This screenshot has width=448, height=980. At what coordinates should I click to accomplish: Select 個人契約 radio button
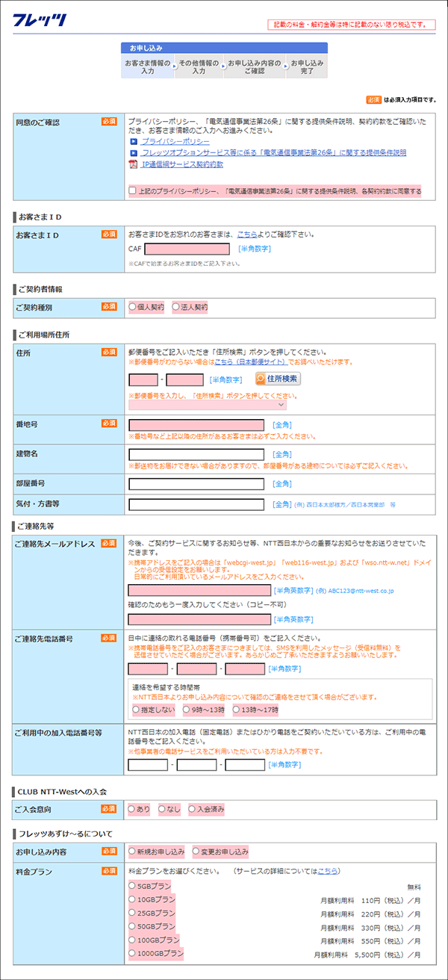coord(133,307)
